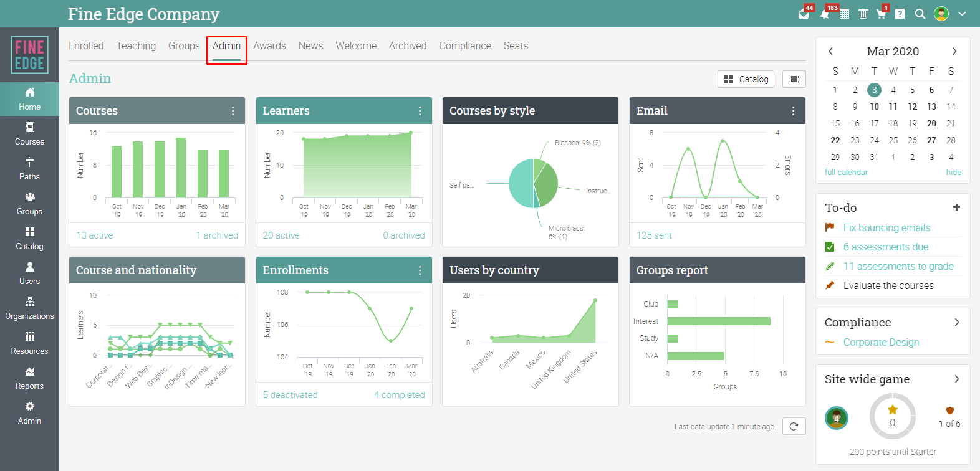Open the Catalog button
The height and width of the screenshot is (471, 980).
[746, 79]
